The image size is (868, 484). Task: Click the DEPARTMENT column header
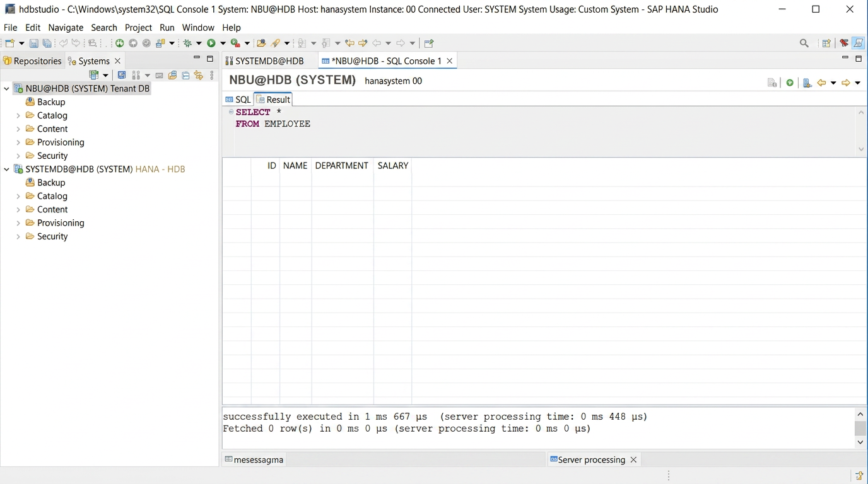click(342, 166)
